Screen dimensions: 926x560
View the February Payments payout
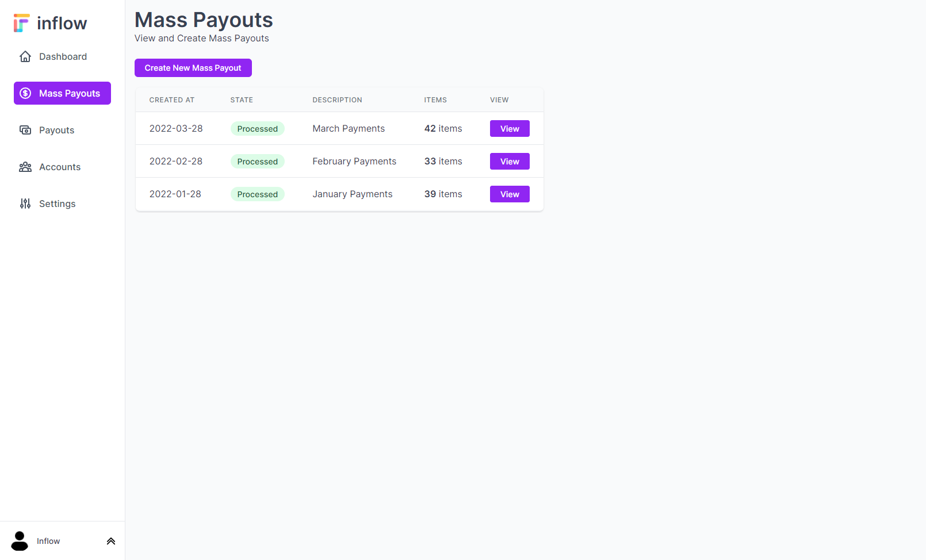coord(510,162)
